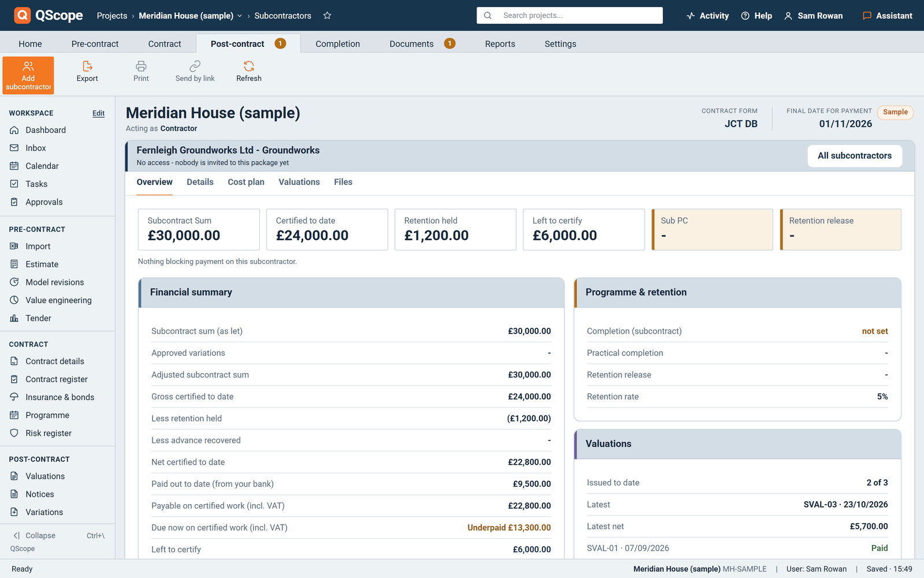Click the Print icon
Image resolution: width=924 pixels, height=578 pixels.
(x=141, y=72)
